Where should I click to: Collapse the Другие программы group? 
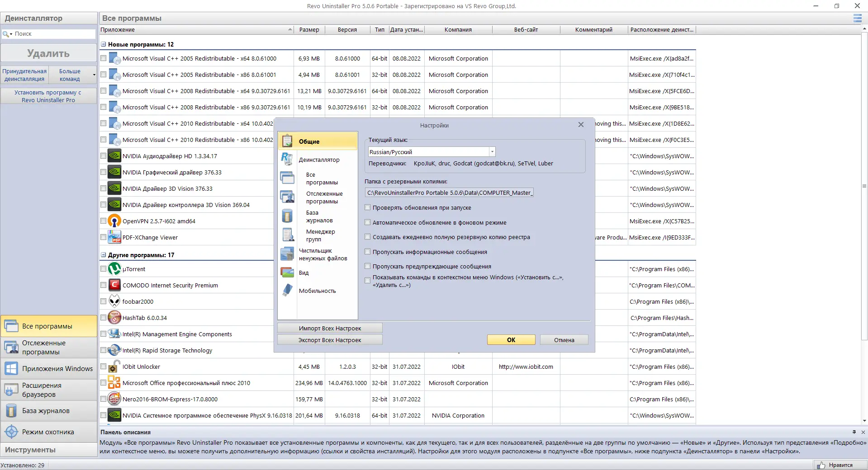tap(104, 255)
